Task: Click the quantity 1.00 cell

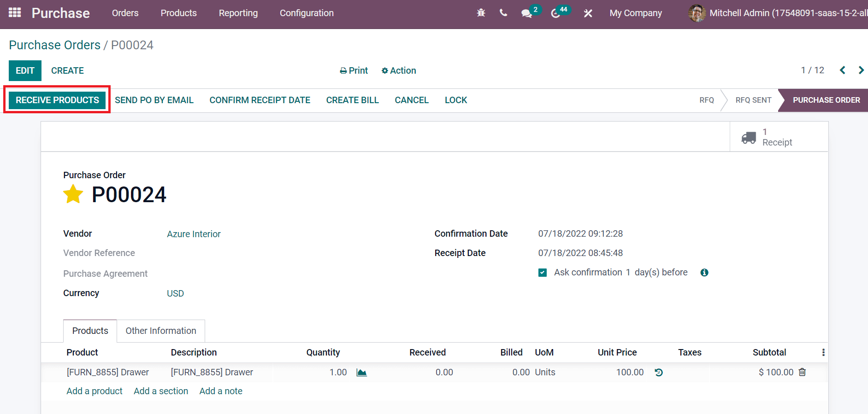Action: point(338,372)
